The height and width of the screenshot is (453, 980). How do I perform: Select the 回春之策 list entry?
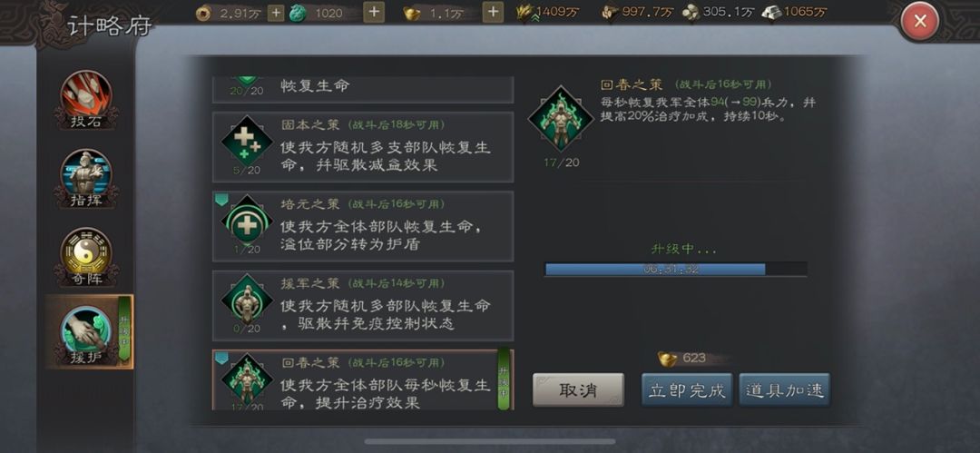pos(363,379)
